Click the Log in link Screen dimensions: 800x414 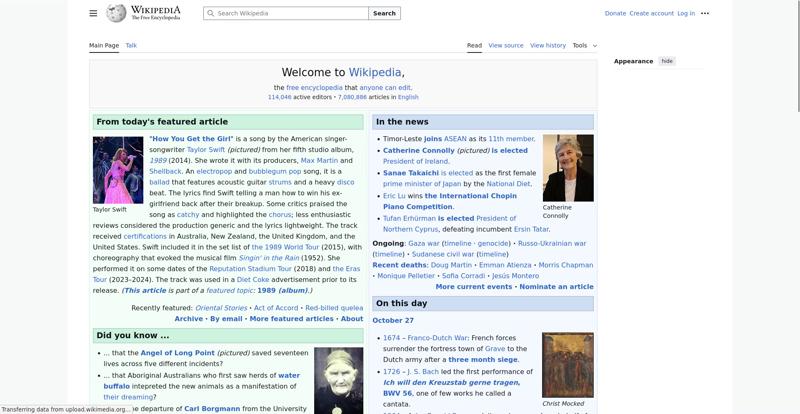686,13
